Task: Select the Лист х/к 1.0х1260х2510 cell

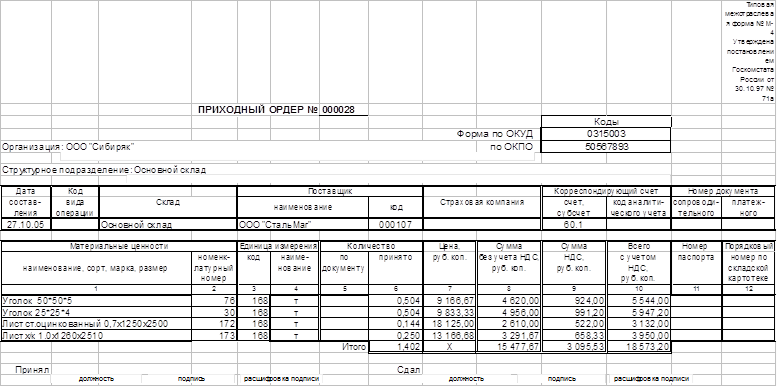Action: (x=96, y=335)
